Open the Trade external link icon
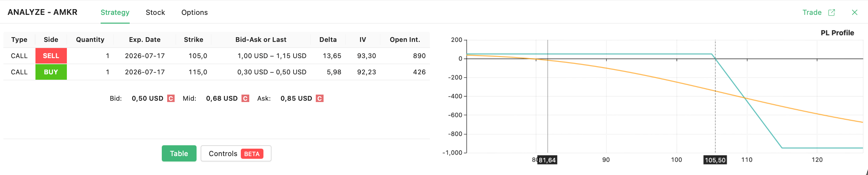The height and width of the screenshot is (175, 868). point(832,12)
